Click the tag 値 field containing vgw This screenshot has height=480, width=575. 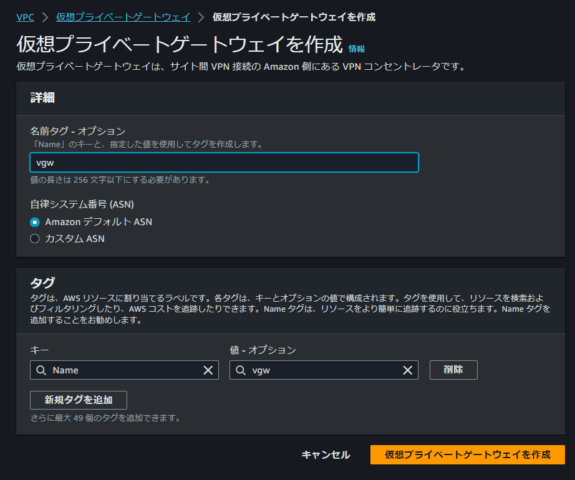tap(324, 370)
